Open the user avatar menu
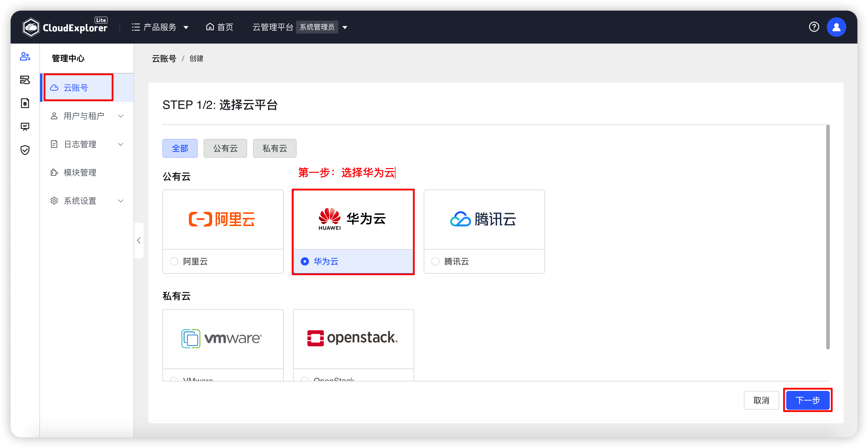Image resolution: width=868 pixels, height=448 pixels. tap(836, 27)
